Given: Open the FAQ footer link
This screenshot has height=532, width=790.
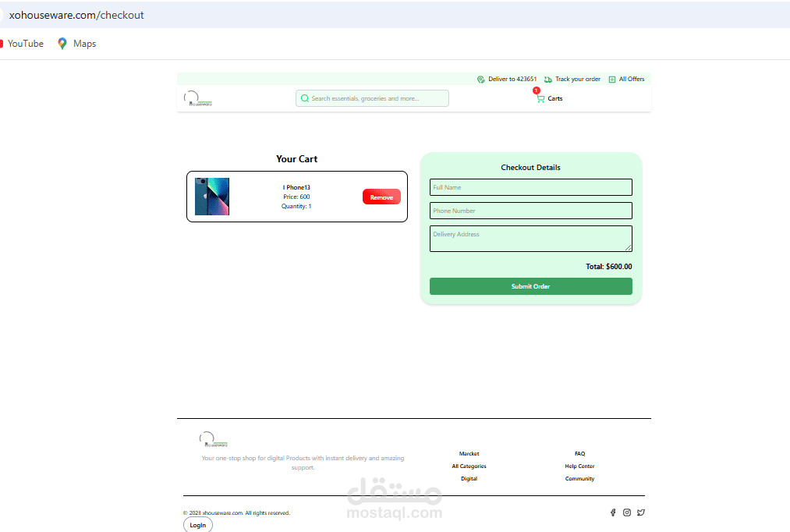Looking at the screenshot, I should tap(580, 454).
